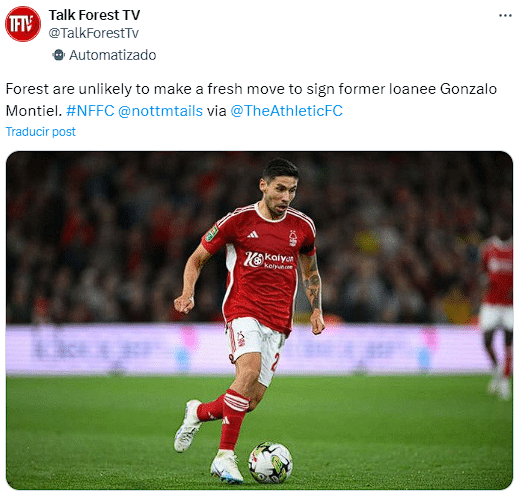Image resolution: width=518 pixels, height=498 pixels.
Task: Open the Gonzalo Montiel match photo
Action: tap(259, 320)
